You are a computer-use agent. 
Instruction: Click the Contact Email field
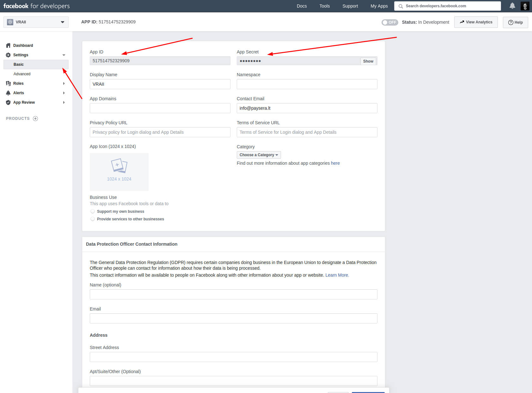pyautogui.click(x=307, y=108)
